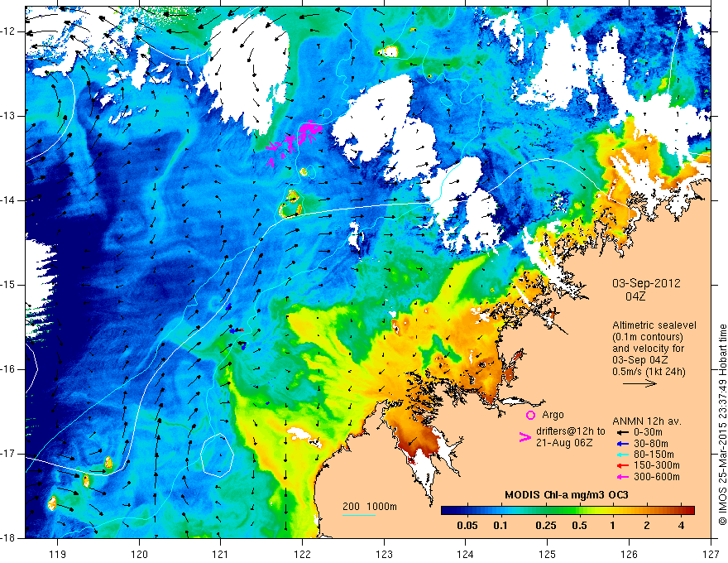Click the vertical IMOS copyright timestamp text
Viewport: 728px width, 563px height.
(x=722, y=426)
